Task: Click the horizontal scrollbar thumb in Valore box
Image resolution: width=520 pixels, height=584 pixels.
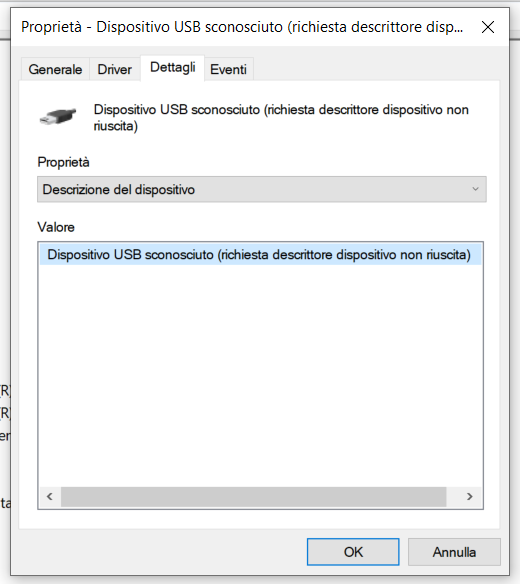Action: tap(254, 496)
